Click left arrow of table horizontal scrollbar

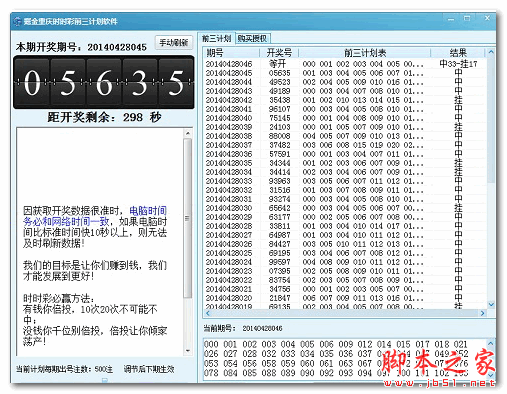(208, 313)
